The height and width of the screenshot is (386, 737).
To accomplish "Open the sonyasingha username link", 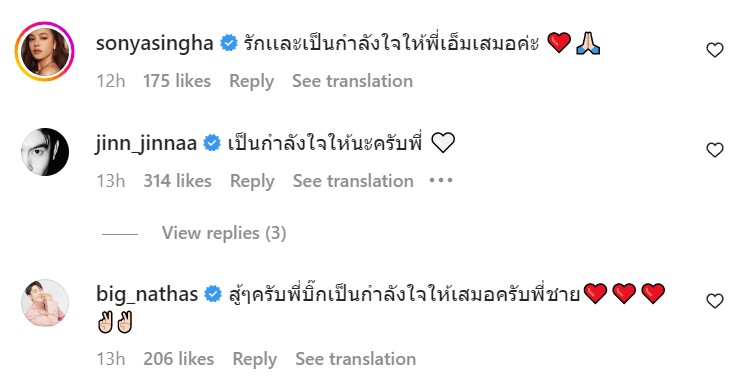I will (155, 44).
